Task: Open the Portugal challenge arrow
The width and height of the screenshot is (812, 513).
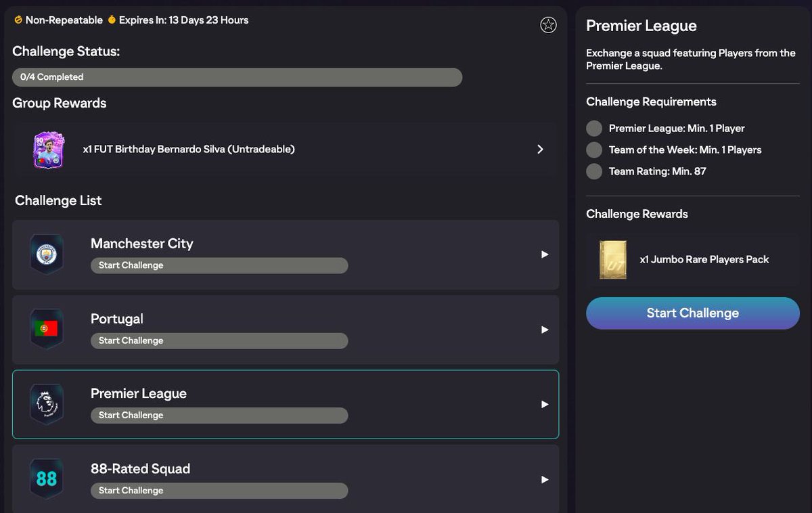Action: 545,330
